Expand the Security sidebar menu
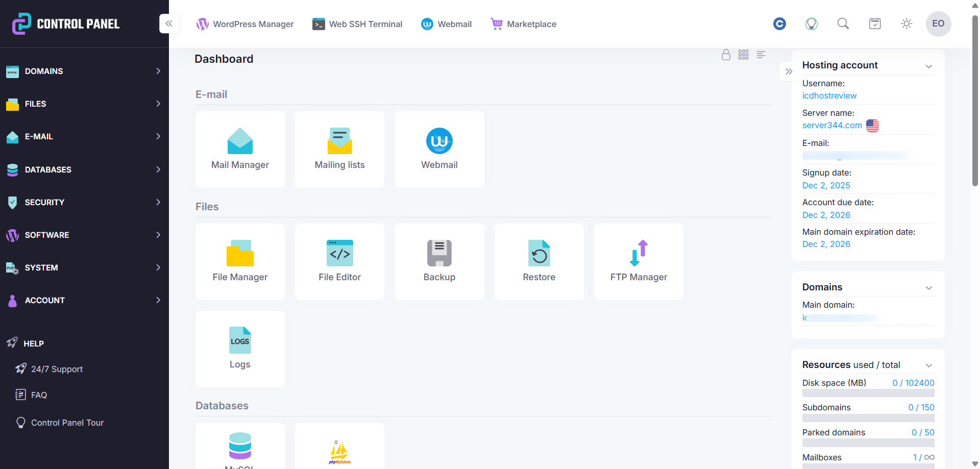980x469 pixels. point(84,202)
